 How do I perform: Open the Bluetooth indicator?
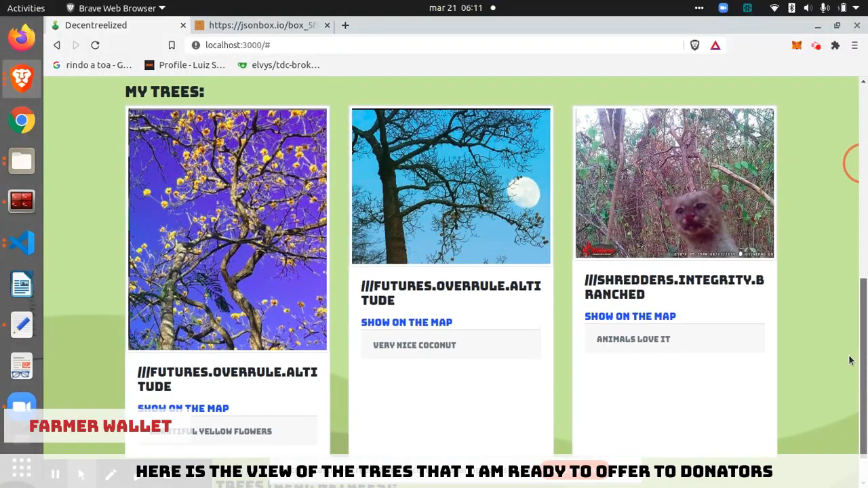coord(791,8)
